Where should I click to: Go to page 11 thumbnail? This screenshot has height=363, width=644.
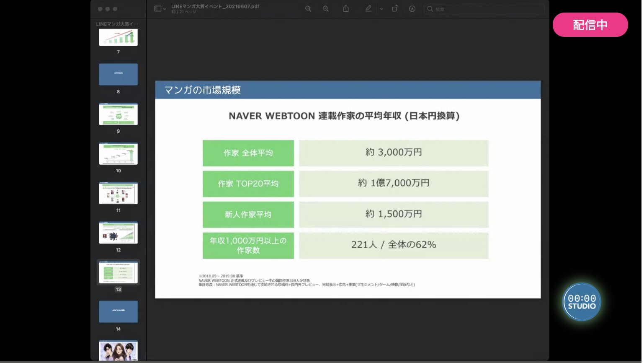pos(118,193)
